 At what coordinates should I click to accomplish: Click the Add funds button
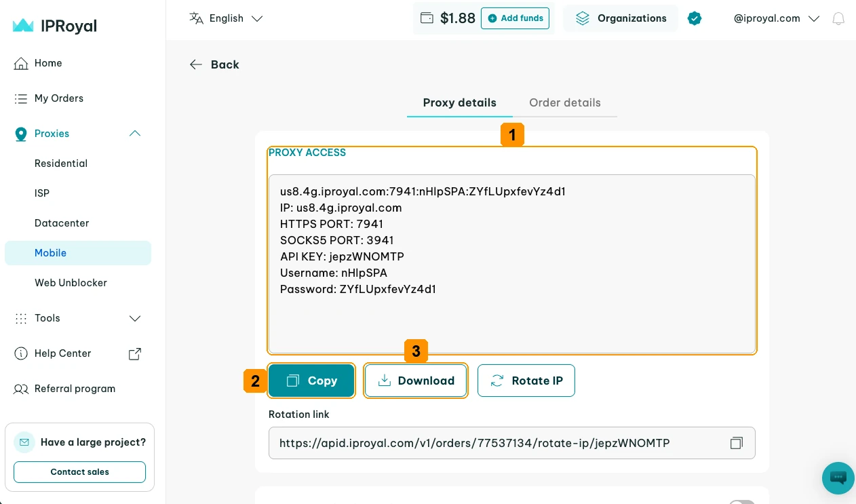pos(515,18)
